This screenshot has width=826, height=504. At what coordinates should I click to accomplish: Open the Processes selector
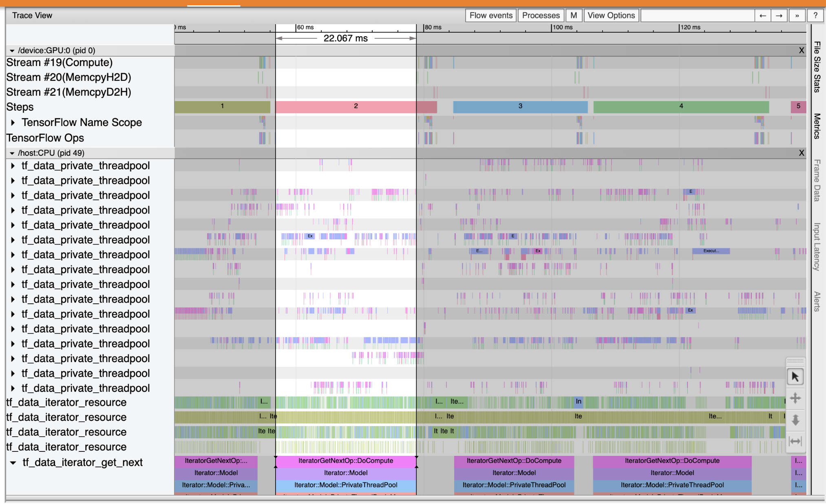pos(541,15)
